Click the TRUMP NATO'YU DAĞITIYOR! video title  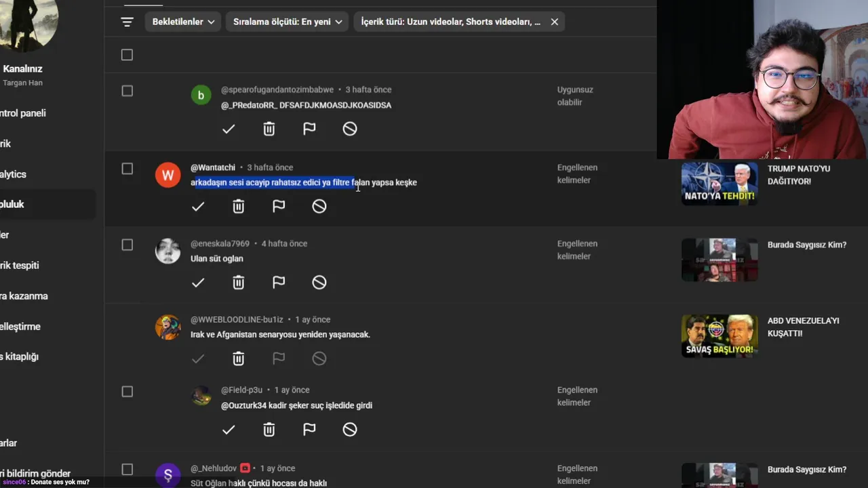coord(799,175)
